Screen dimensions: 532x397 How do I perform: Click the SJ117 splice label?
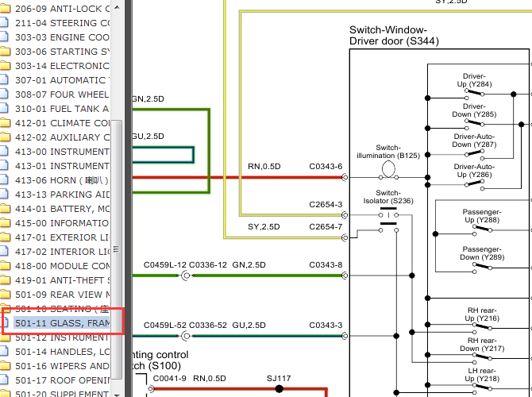click(279, 378)
